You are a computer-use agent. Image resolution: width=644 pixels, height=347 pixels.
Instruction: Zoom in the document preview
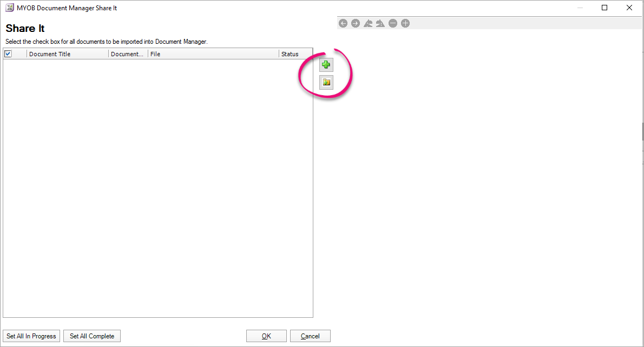(405, 23)
